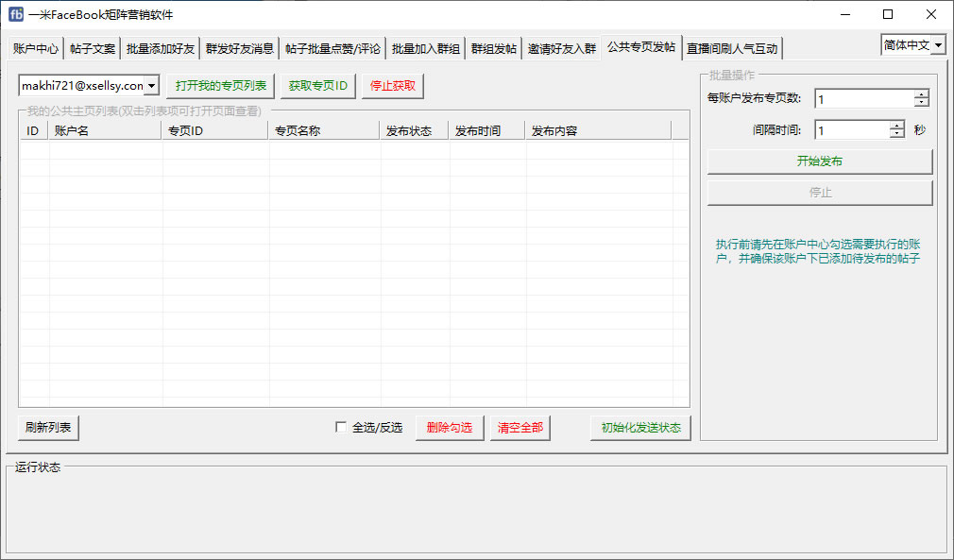
Task: Decrease 间隔时间 with down arrow
Action: (896, 134)
